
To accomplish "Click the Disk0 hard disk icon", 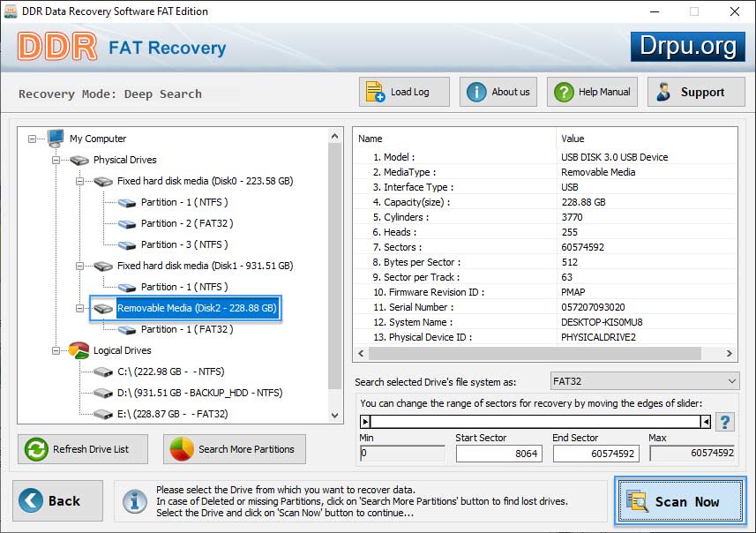I will pos(103,182).
